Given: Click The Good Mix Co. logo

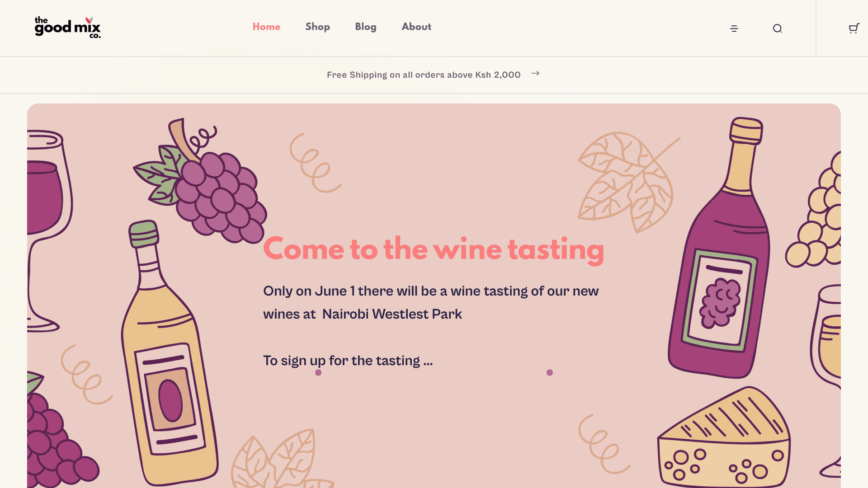Looking at the screenshot, I should click(x=68, y=28).
